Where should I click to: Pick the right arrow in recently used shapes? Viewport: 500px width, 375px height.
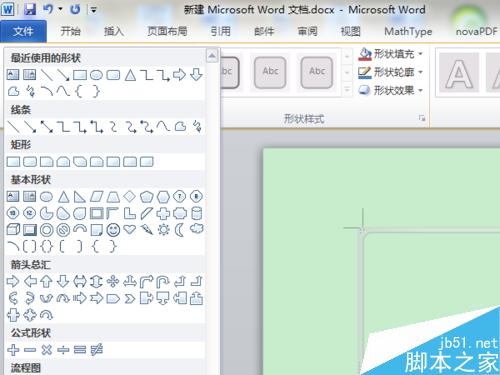[179, 75]
